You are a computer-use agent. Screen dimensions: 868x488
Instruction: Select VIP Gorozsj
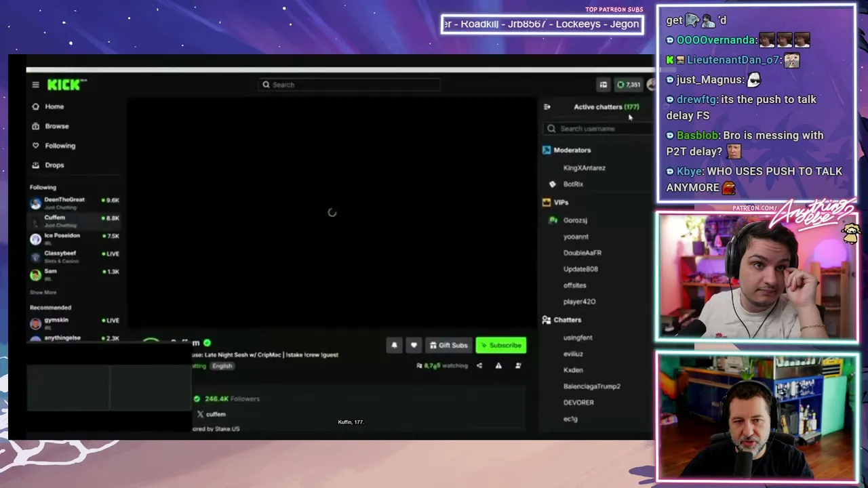coord(575,220)
